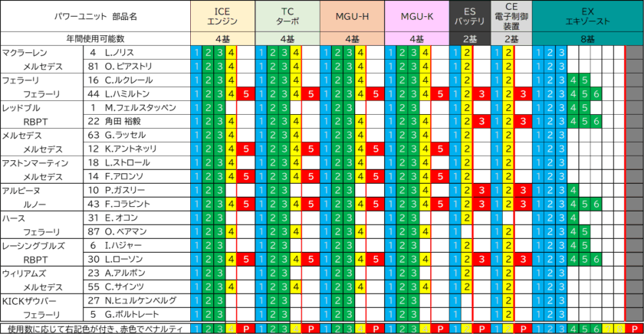Select the MGU-K column header
This screenshot has height=334, width=644.
417,16
